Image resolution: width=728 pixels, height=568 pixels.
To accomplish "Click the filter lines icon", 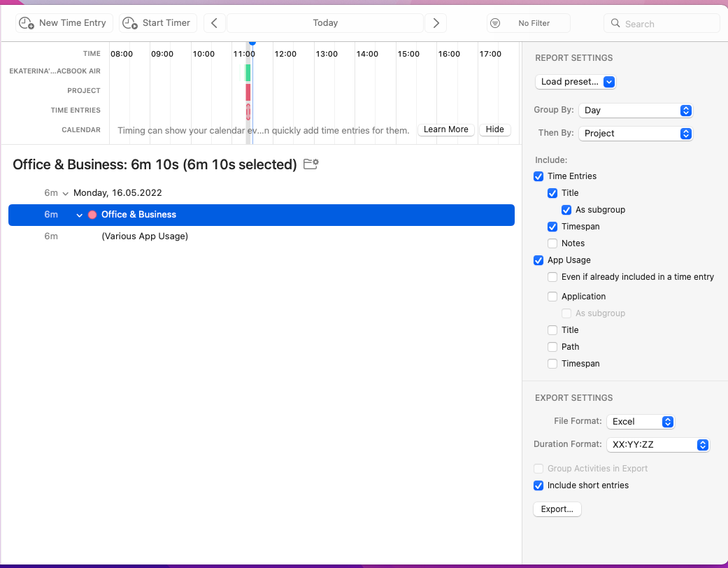I will [495, 23].
